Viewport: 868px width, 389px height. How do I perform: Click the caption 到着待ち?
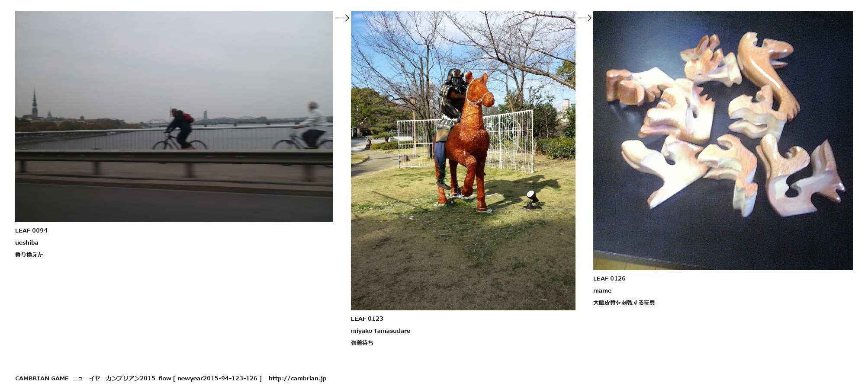pos(362,343)
